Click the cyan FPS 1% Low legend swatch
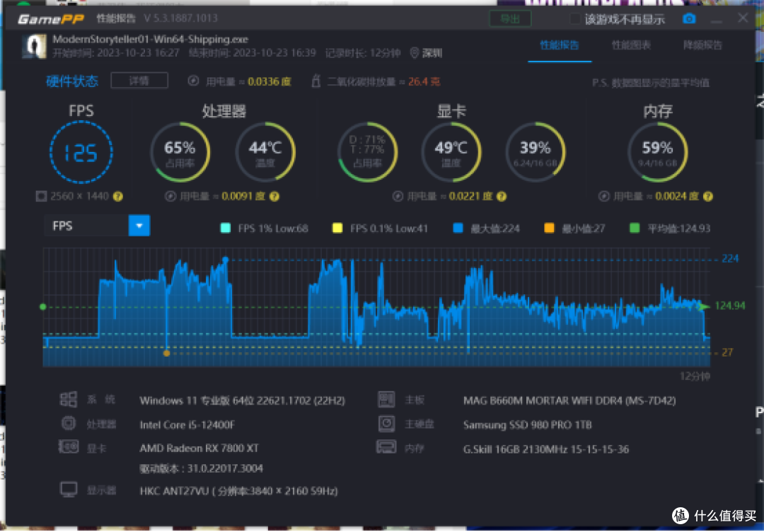764x532 pixels. click(x=225, y=228)
